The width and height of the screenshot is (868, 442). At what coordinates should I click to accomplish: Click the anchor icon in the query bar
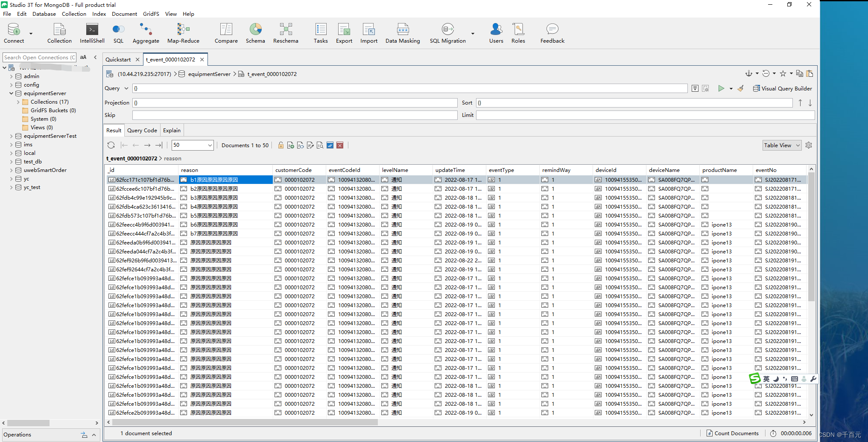749,73
